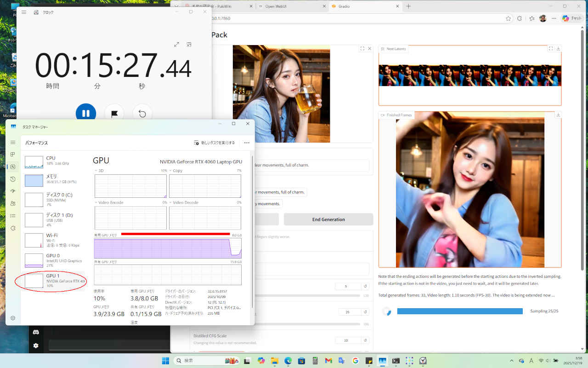This screenshot has width=588, height=368.
Task: Record a lap with the flag button
Action: pos(114,114)
